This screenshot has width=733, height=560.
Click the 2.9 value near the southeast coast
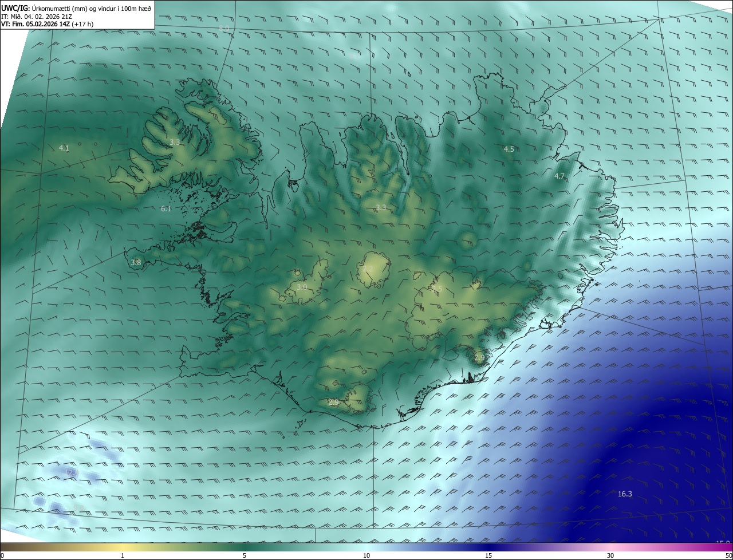[x=479, y=358]
